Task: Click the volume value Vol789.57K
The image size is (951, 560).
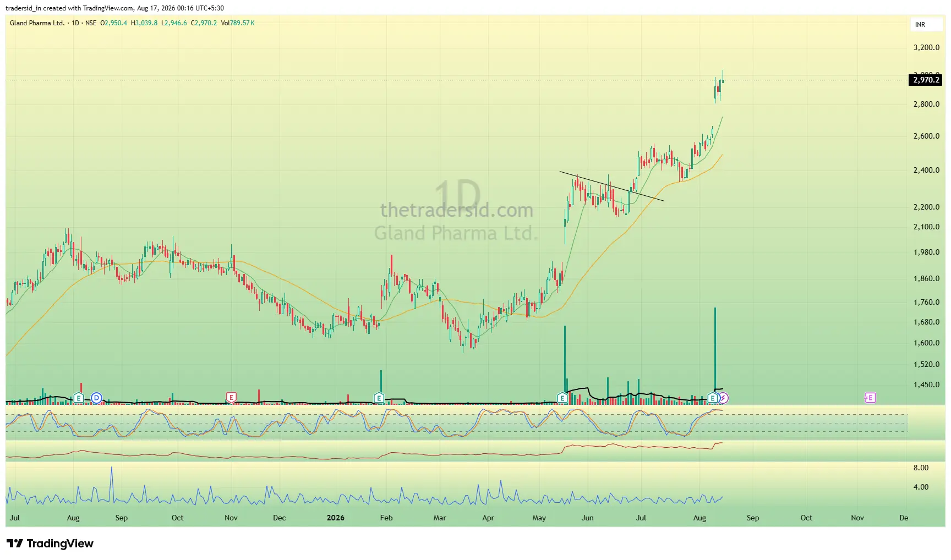Action: point(238,23)
